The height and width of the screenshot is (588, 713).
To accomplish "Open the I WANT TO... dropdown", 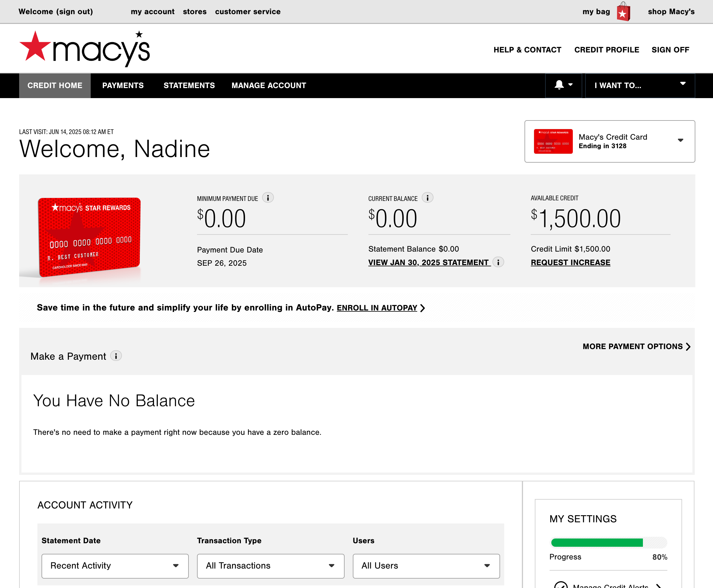I will click(x=640, y=85).
